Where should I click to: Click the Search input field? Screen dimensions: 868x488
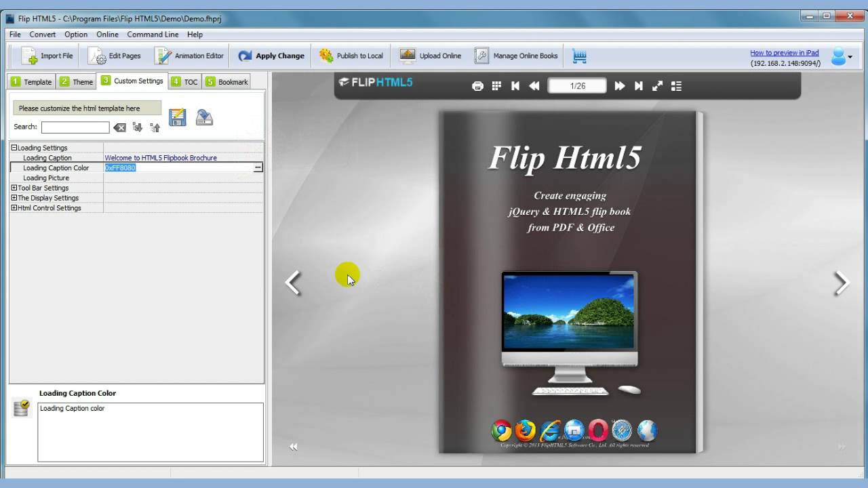pos(75,127)
